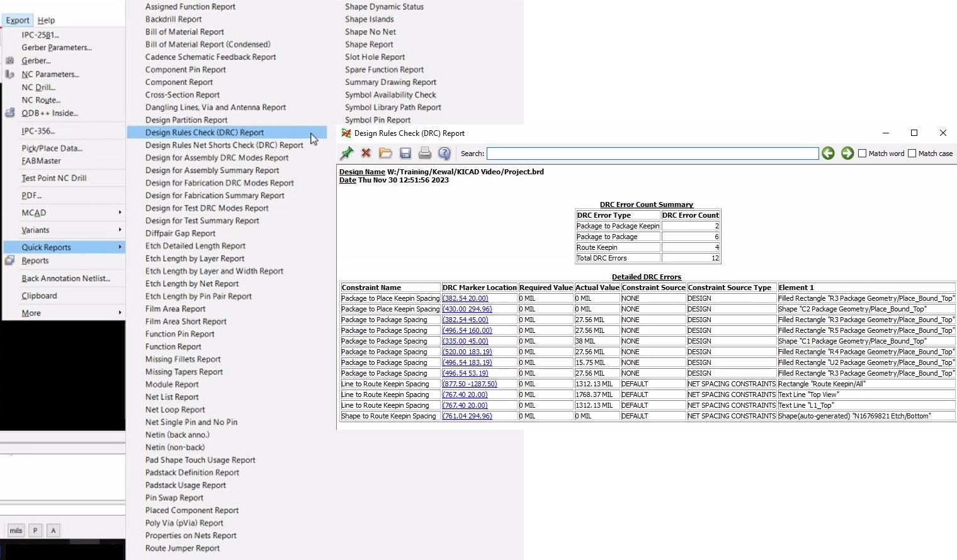
Task: Click inside the Search input field
Action: tap(652, 153)
